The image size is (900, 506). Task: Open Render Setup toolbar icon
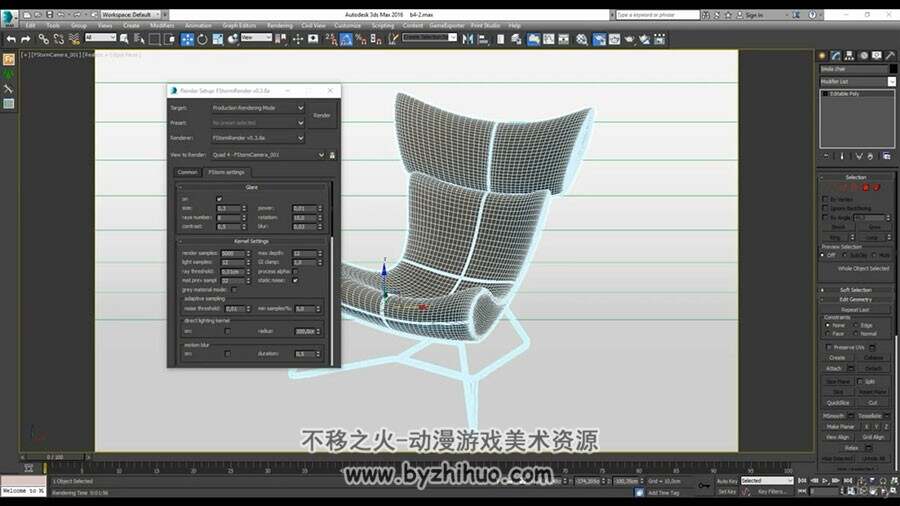point(599,39)
